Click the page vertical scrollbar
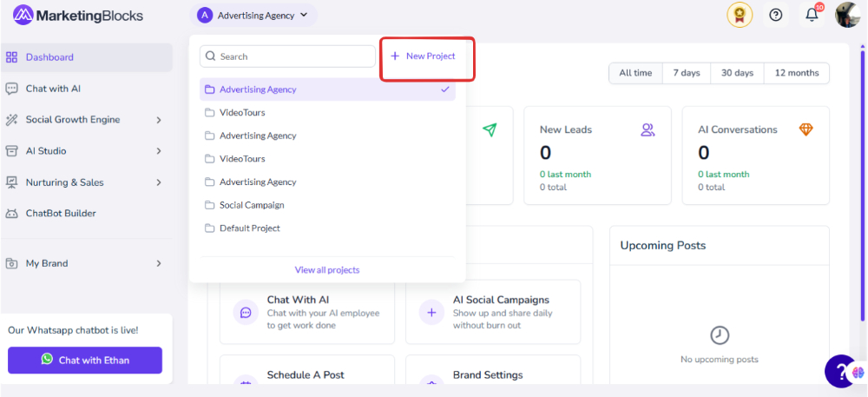The width and height of the screenshot is (868, 397). click(x=862, y=186)
